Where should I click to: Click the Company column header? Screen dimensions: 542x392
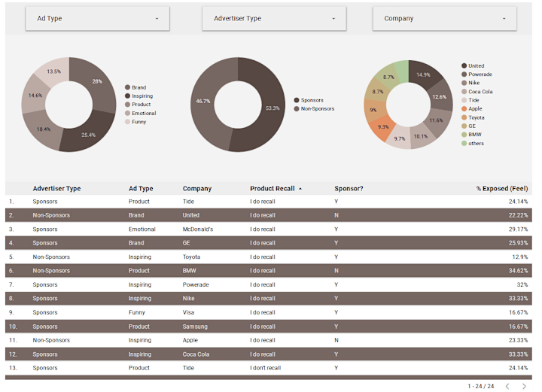pos(197,189)
